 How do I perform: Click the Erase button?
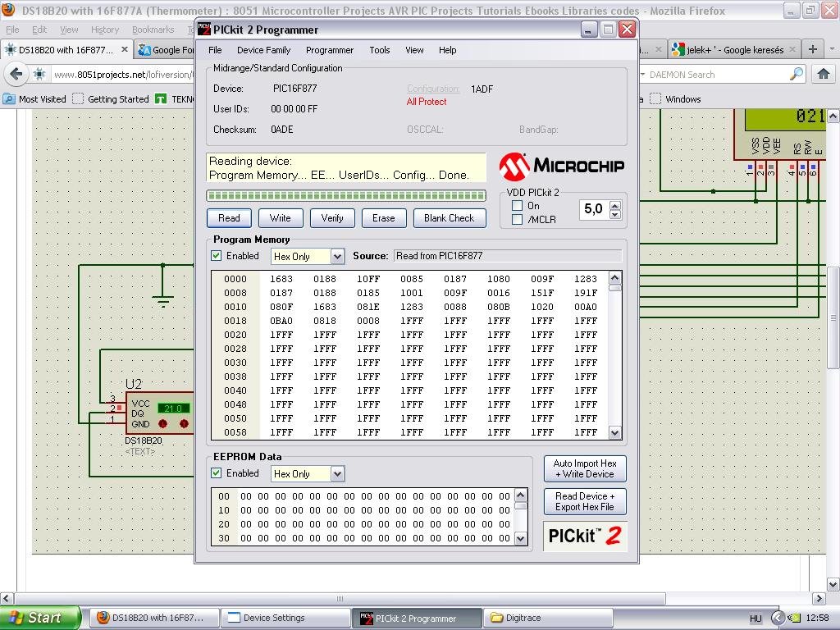[384, 218]
